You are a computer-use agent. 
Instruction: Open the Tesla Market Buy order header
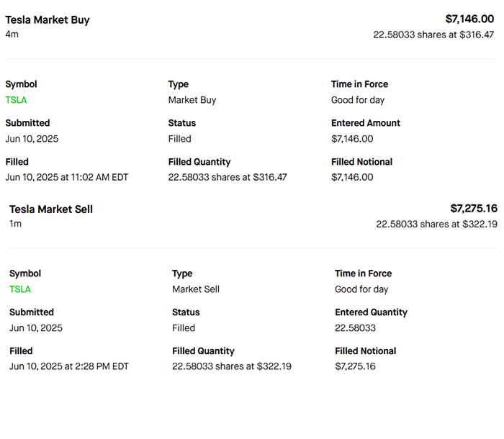coord(48,20)
